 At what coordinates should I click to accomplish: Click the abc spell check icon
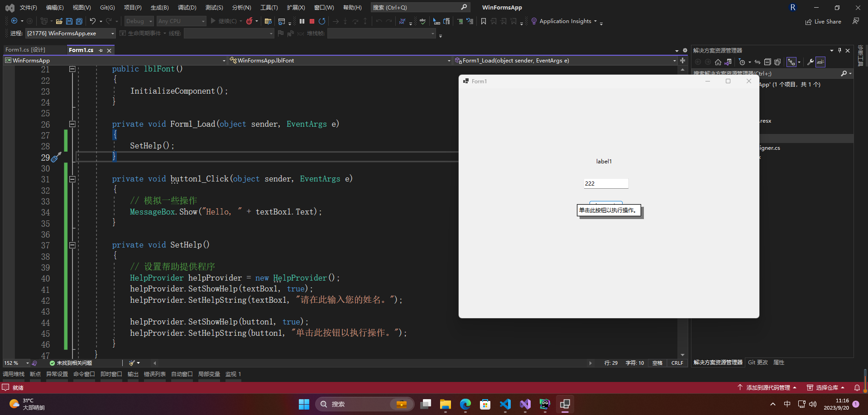422,21
